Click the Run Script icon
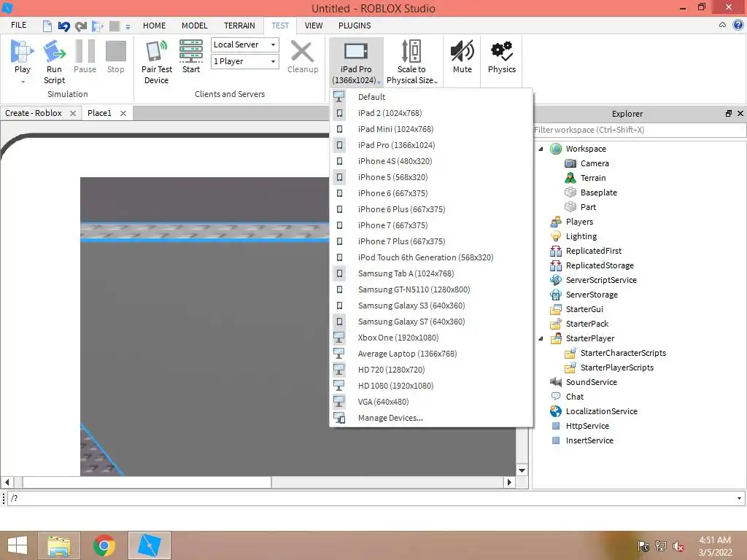Image resolution: width=747 pixels, height=560 pixels. pos(54,52)
